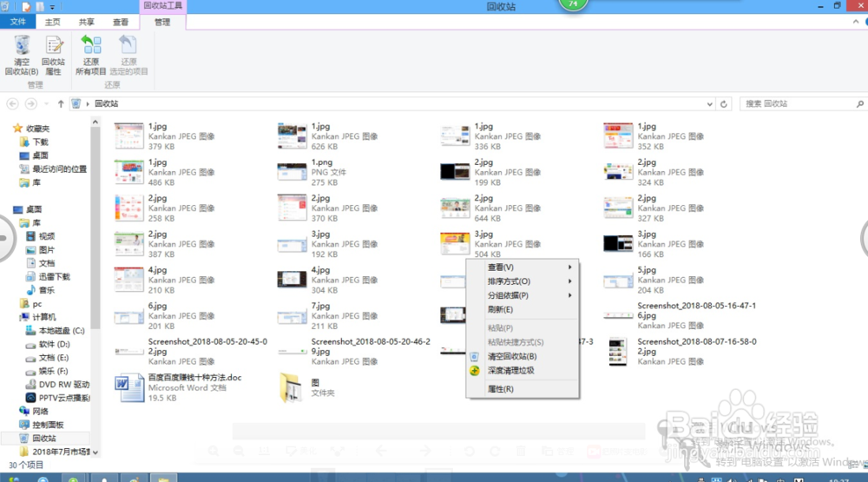Go up one level arrow
Viewport: 868px width, 482px height.
point(61,103)
